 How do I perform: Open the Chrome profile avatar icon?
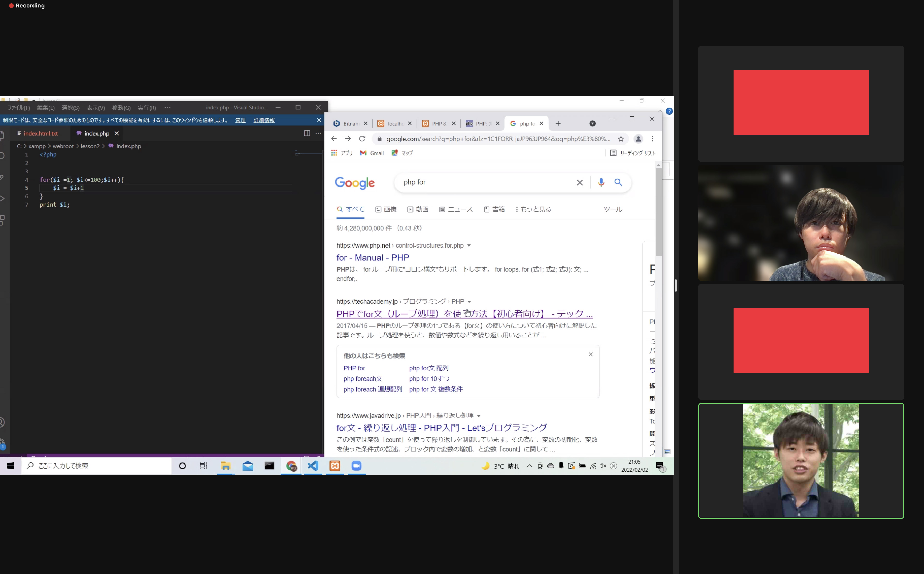point(638,139)
